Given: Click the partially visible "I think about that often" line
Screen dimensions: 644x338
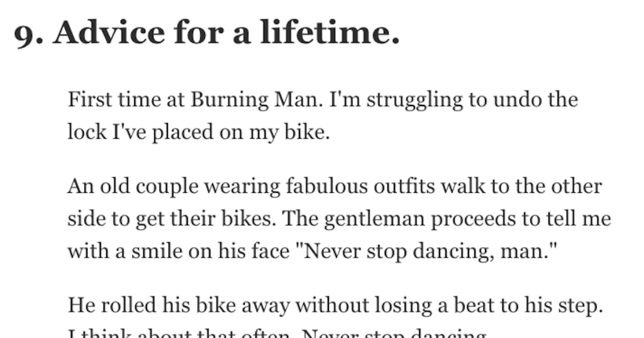Looking at the screenshot, I should point(182,333).
